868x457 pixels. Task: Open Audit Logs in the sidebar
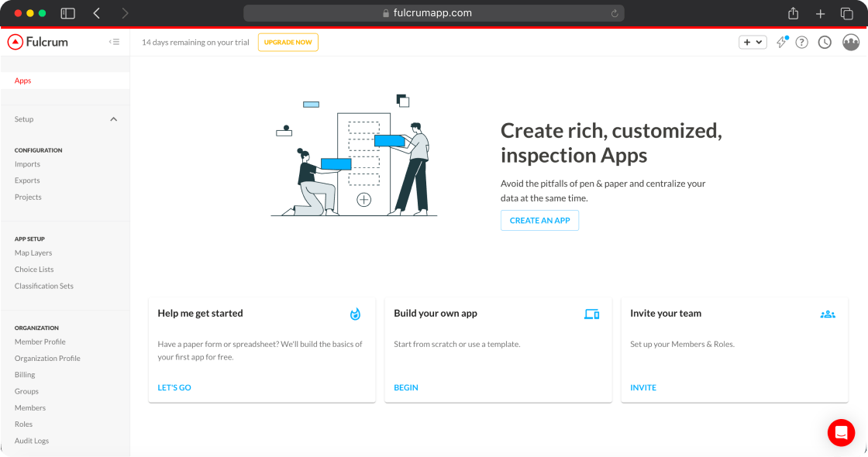pyautogui.click(x=32, y=441)
